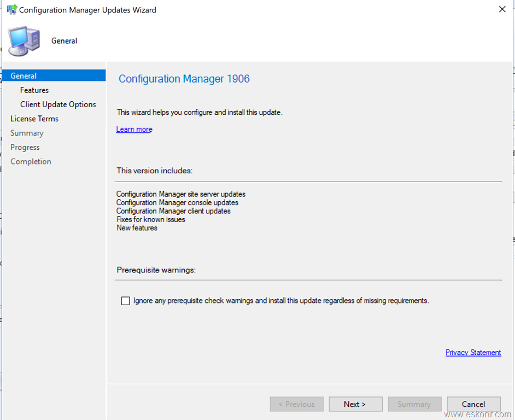Image resolution: width=515 pixels, height=420 pixels.
Task: Click the New features text line
Action: 137,228
